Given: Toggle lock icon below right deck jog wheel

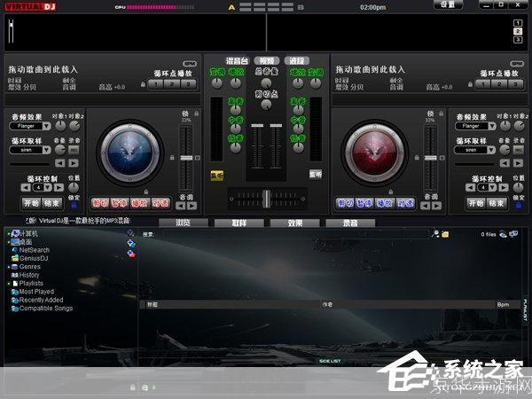Looking at the screenshot, I should pos(390,192).
